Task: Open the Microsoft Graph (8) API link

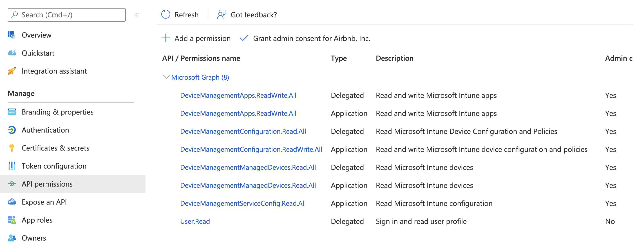Action: [x=200, y=77]
